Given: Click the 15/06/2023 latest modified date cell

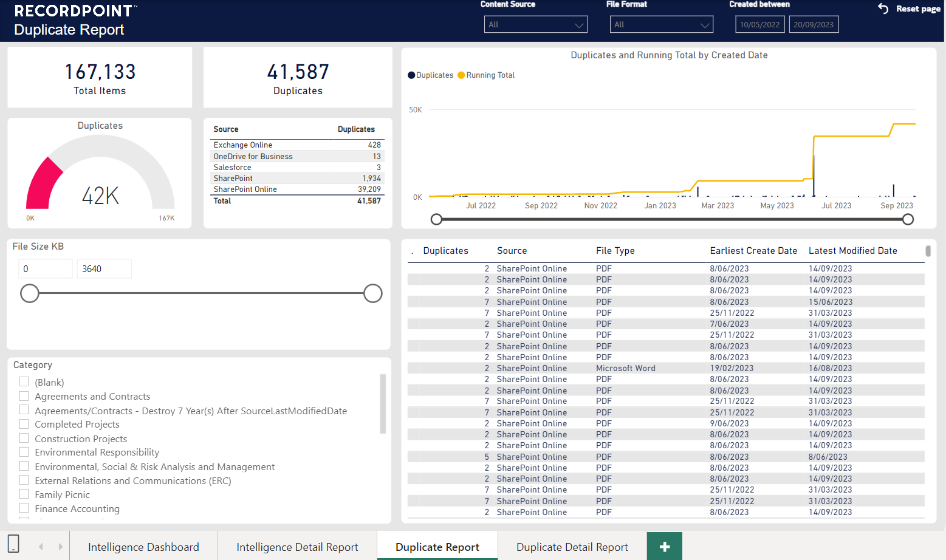Looking at the screenshot, I should point(830,302).
